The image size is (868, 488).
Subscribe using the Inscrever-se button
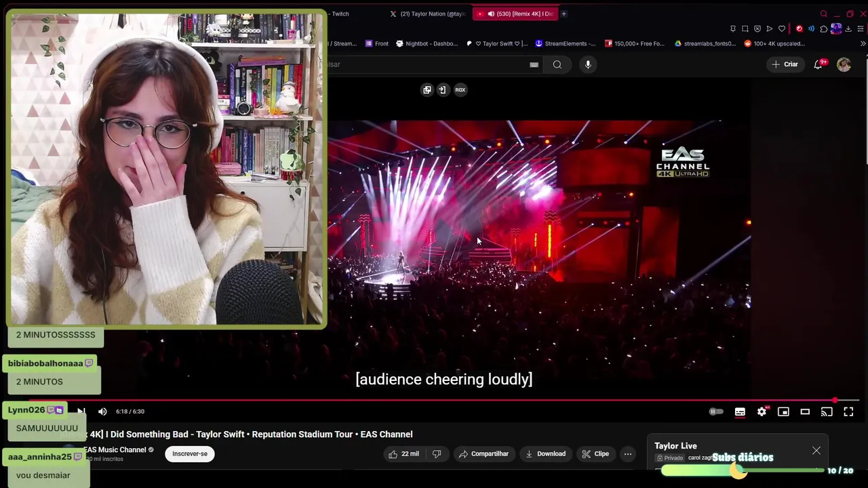click(x=190, y=454)
